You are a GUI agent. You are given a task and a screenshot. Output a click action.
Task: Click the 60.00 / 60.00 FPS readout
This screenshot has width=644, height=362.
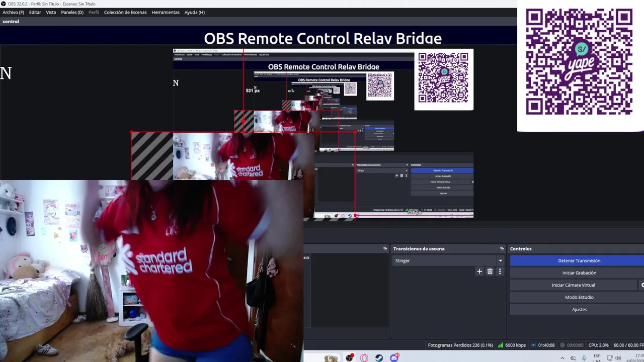628,345
